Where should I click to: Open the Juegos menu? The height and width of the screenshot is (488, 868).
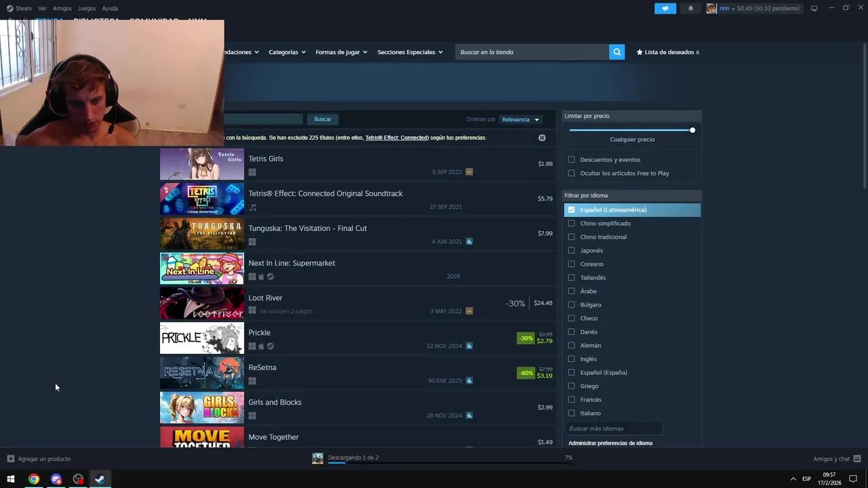point(87,8)
